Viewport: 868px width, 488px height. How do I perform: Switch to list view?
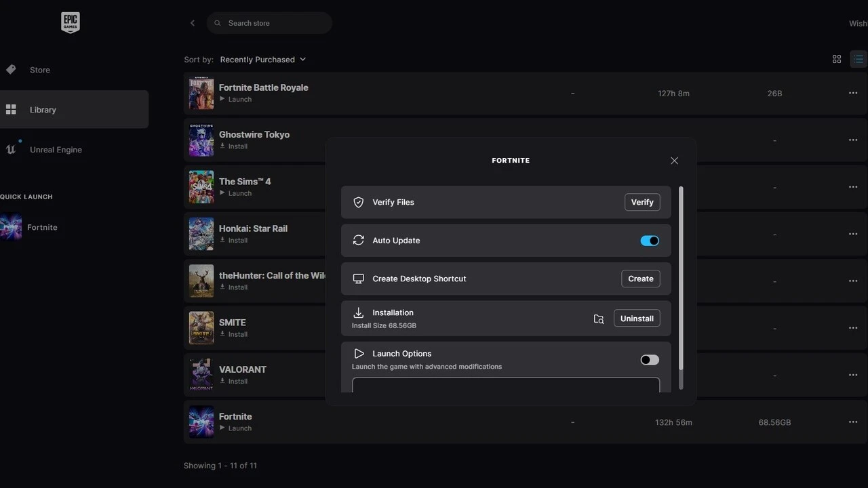point(859,60)
